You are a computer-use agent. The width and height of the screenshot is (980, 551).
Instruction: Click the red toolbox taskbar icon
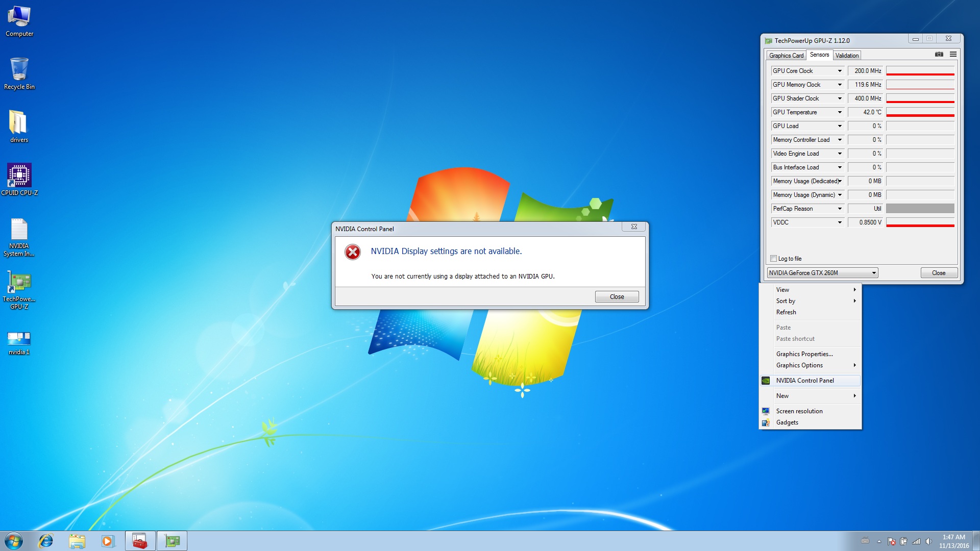(x=140, y=541)
